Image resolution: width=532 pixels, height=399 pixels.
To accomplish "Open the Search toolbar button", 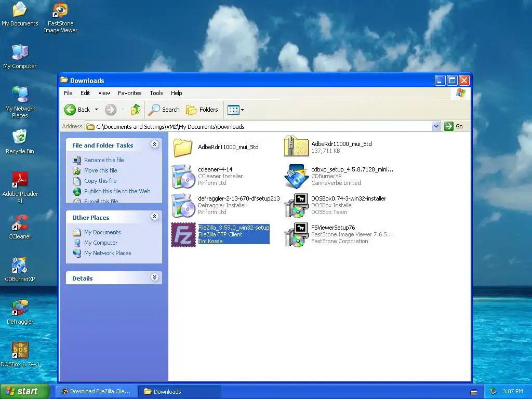I will (164, 110).
